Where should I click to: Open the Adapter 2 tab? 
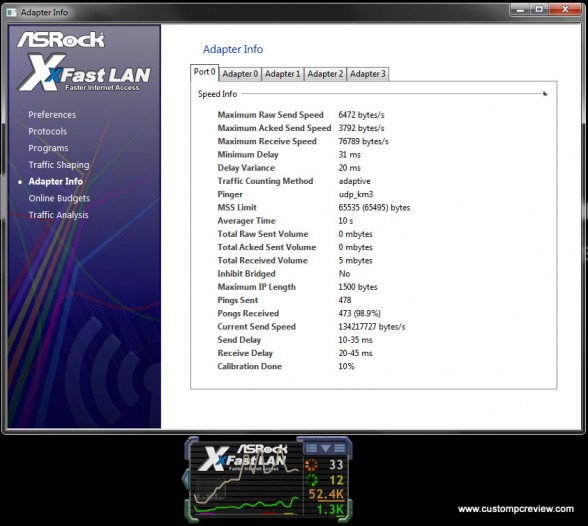(325, 74)
